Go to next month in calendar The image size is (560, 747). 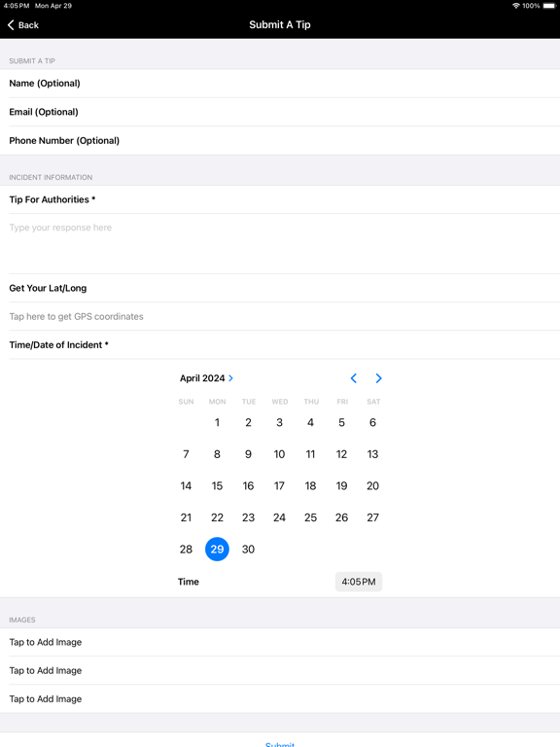pos(378,378)
